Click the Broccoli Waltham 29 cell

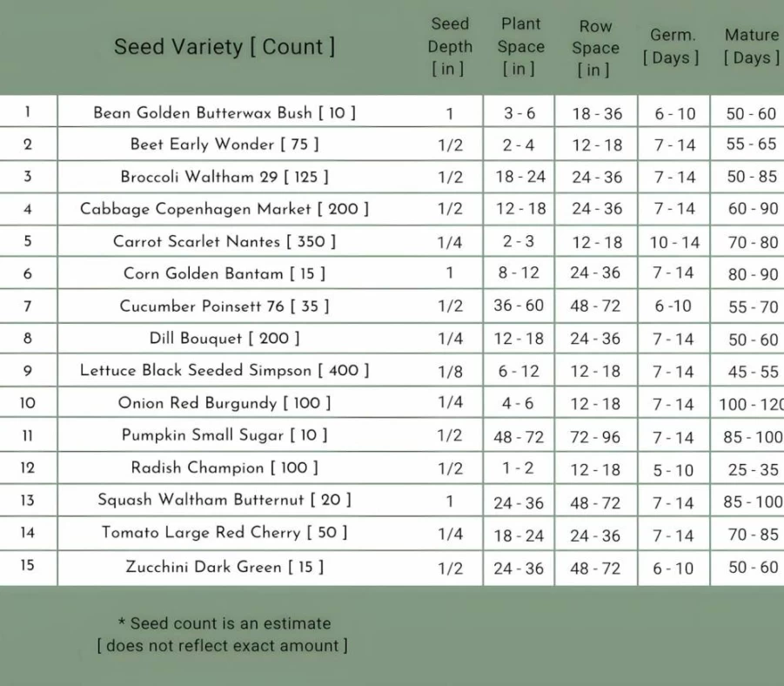point(224,177)
